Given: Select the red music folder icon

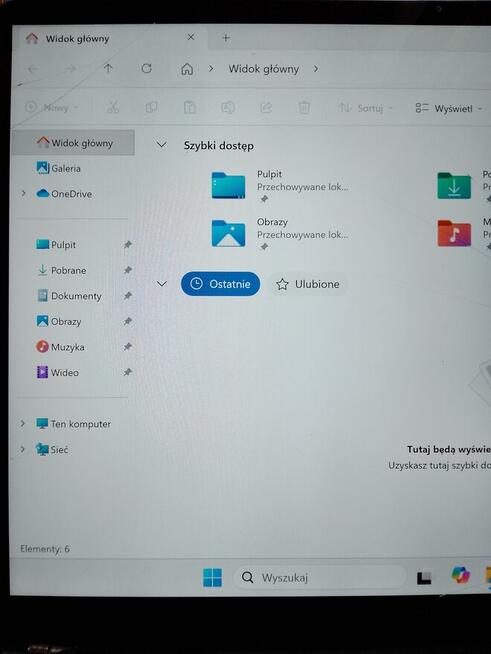Looking at the screenshot, I should pos(454,233).
